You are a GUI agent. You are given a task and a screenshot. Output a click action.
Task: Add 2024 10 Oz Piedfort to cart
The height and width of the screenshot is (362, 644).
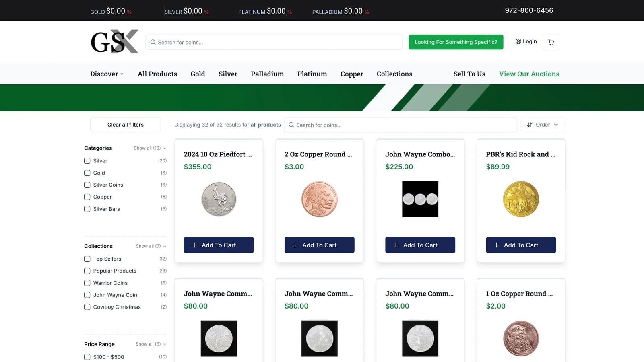pos(219,245)
